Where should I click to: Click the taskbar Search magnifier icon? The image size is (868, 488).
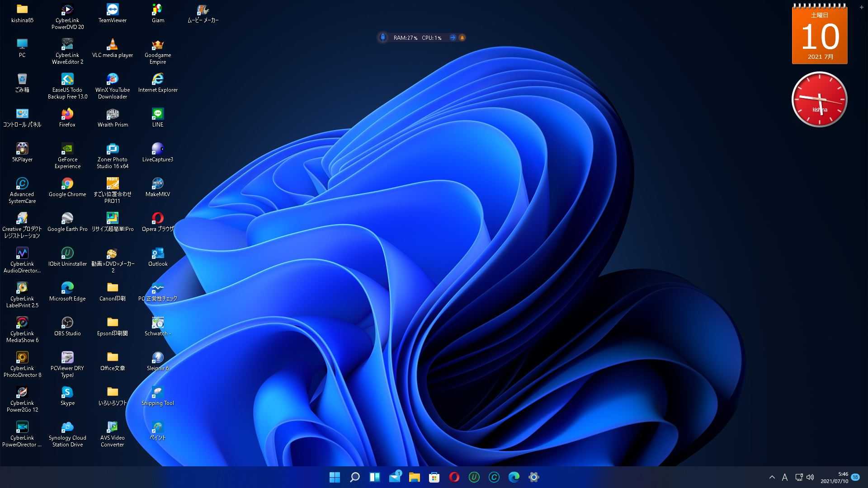[355, 477]
